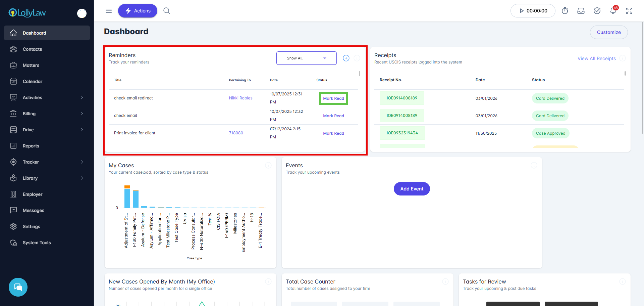Screen dimensions: 644x306
Task: Open the notifications bell
Action: click(613, 11)
